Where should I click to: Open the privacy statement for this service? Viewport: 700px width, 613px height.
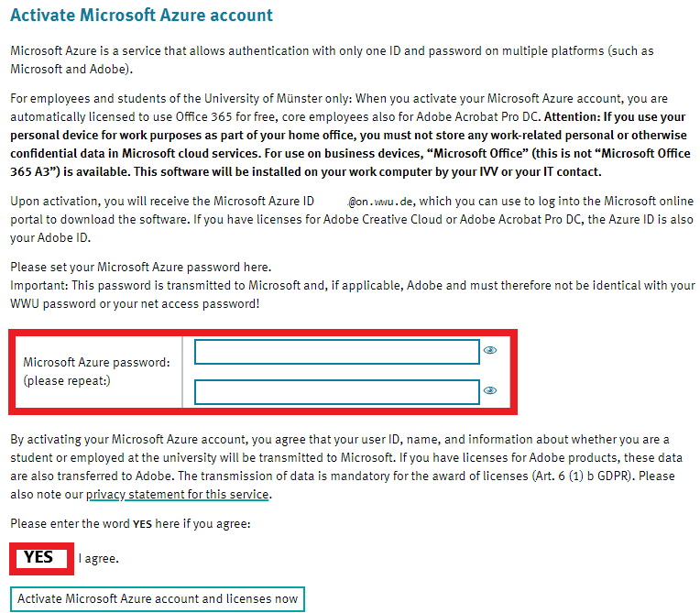(177, 495)
